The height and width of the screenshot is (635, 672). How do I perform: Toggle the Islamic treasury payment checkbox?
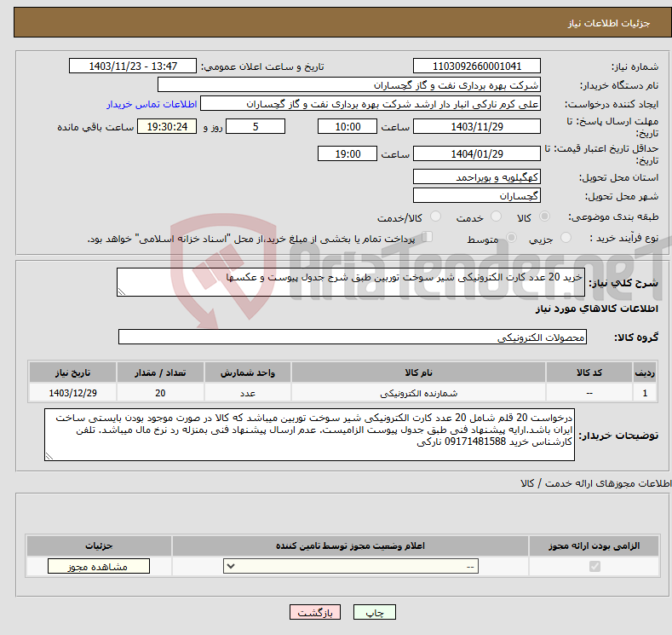click(x=427, y=237)
